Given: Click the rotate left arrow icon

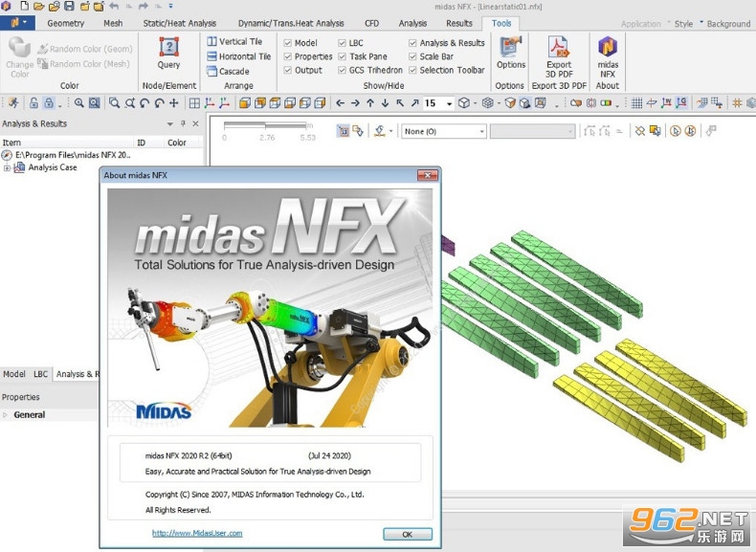Looking at the screenshot, I should pyautogui.click(x=340, y=102).
